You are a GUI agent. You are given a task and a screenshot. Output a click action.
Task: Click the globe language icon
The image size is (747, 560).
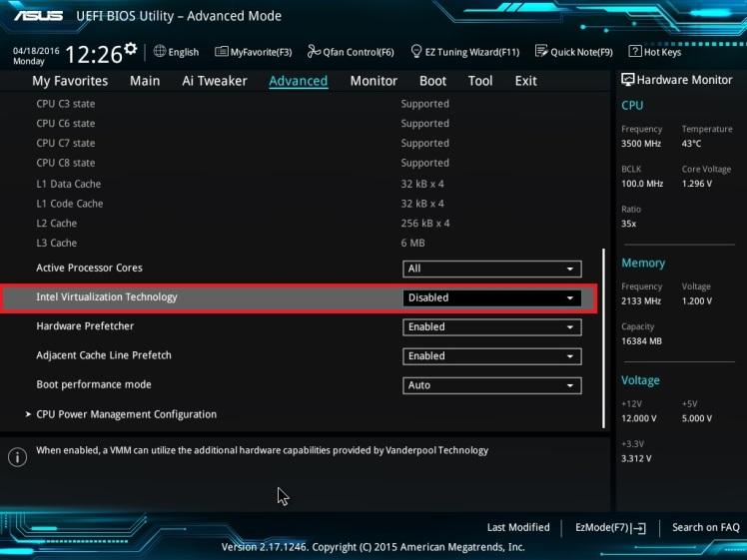coord(160,52)
